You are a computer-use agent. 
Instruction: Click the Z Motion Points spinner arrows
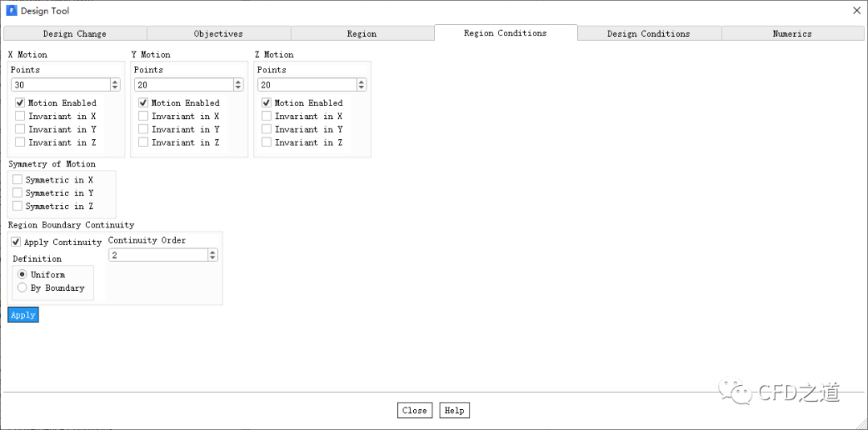coord(362,84)
